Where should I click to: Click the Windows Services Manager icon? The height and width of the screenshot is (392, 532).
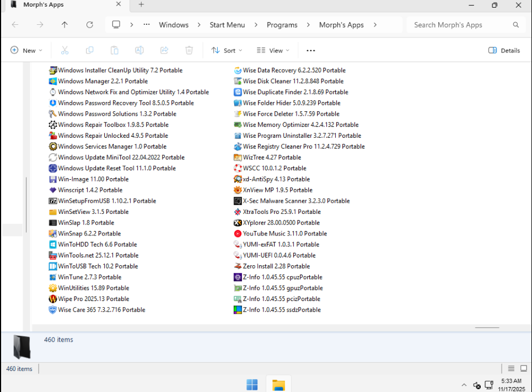(52, 146)
